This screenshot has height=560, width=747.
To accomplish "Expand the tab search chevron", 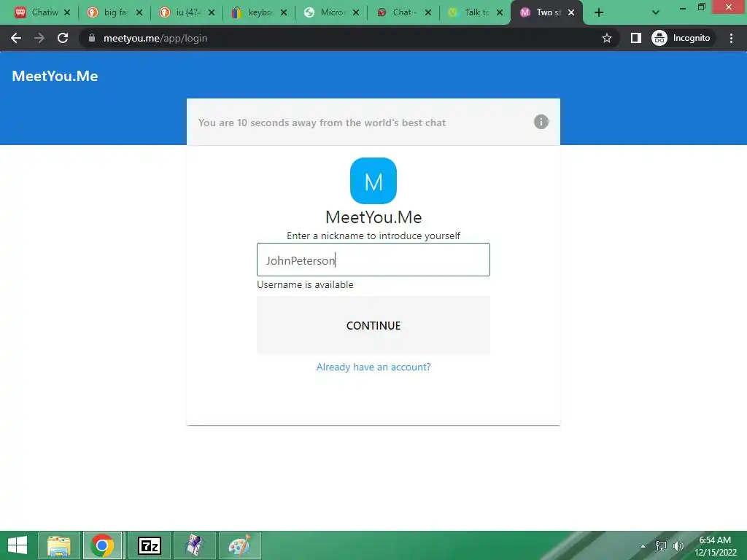I will pyautogui.click(x=656, y=13).
